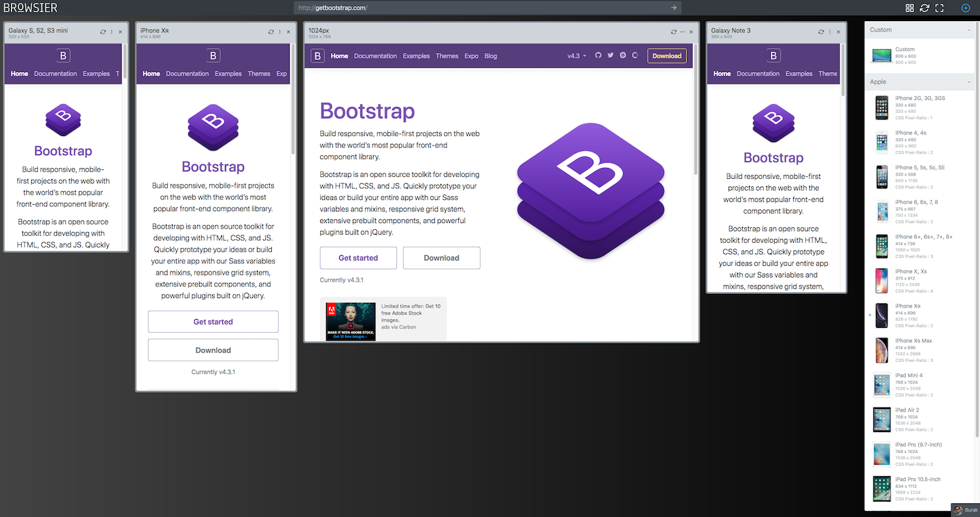Open options menu of iPhone XR window
The height and width of the screenshot is (517, 980).
(280, 32)
